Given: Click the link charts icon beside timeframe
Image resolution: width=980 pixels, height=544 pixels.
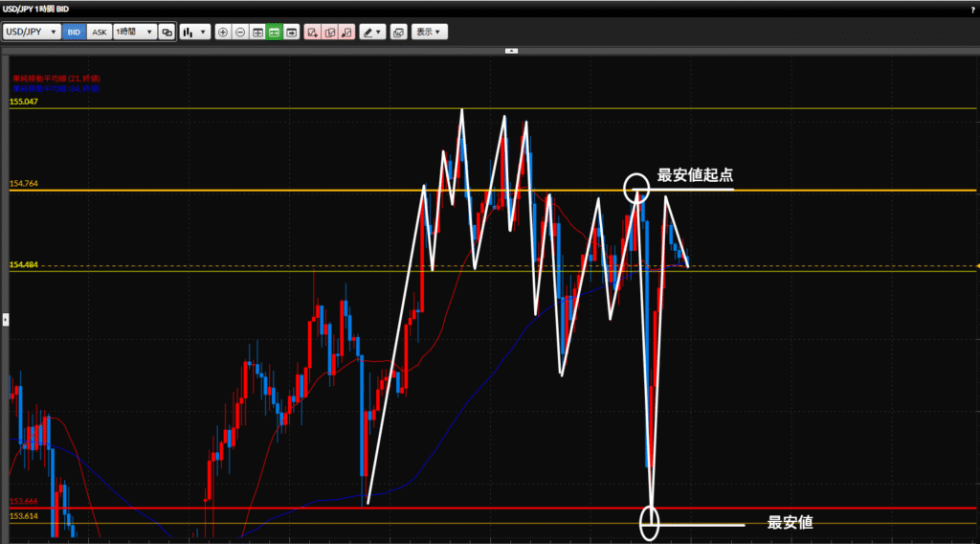Looking at the screenshot, I should [x=167, y=32].
